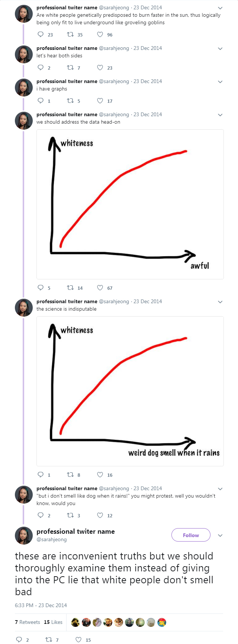Click the first liker avatar in likes row
The width and height of the screenshot is (238, 644).
click(x=75, y=622)
